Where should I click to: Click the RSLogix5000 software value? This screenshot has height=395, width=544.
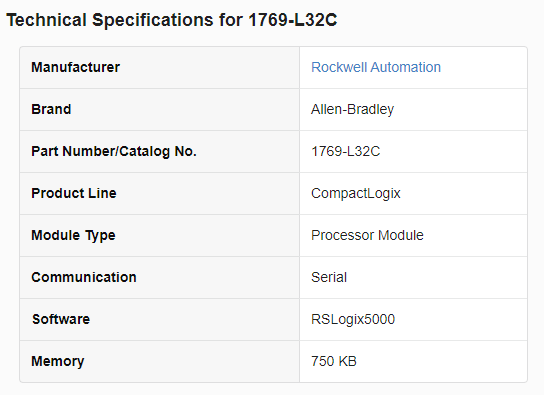tap(353, 319)
